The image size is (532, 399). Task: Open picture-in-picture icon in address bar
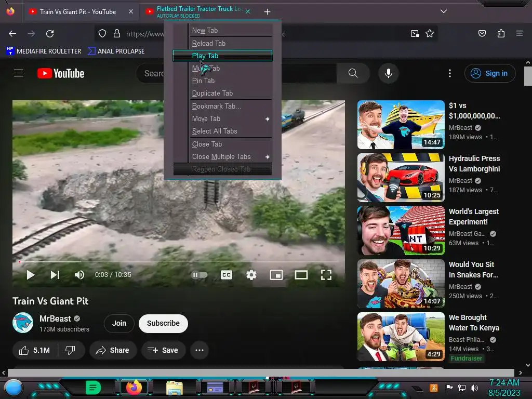(x=415, y=33)
